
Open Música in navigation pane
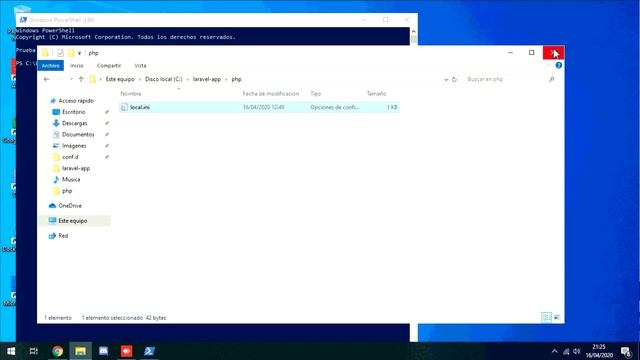[x=71, y=180]
